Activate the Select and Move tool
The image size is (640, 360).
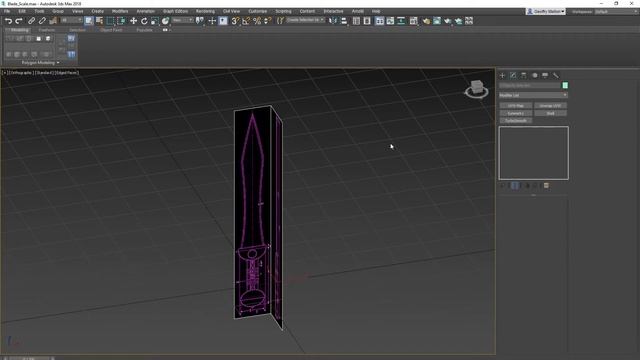[133, 21]
